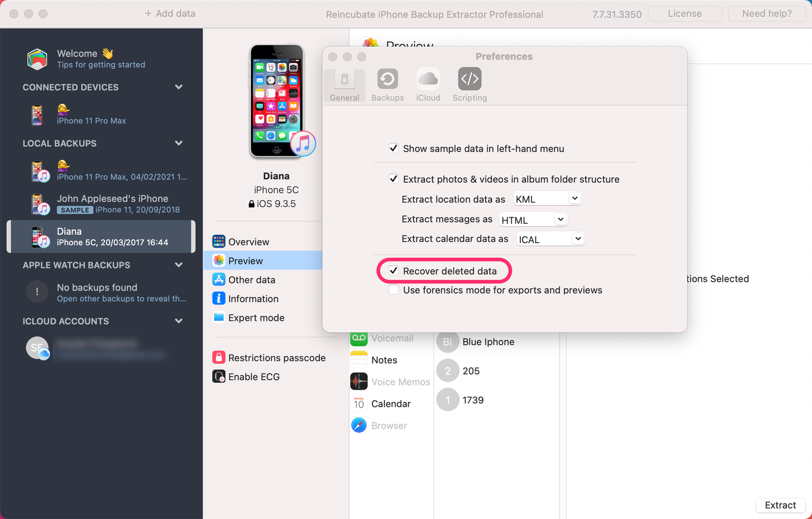Viewport: 812px width, 519px height.
Task: Open the calendar data format dropdown (ICAL)
Action: click(551, 239)
